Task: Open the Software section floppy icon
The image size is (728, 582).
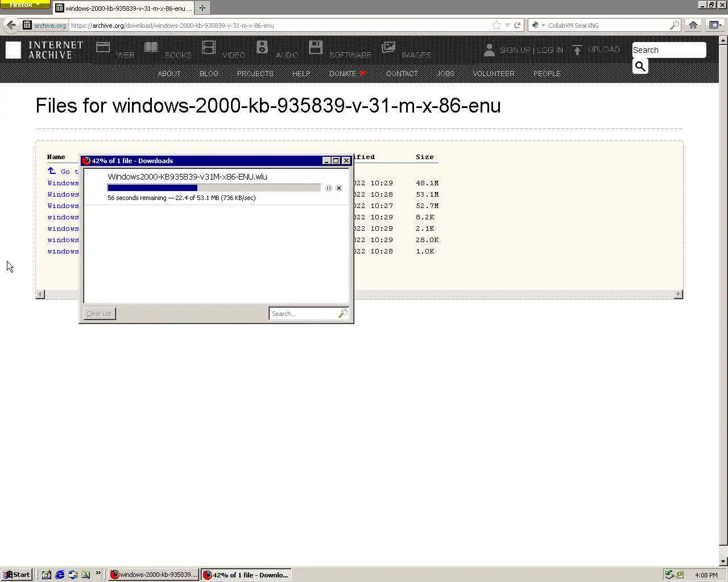Action: click(316, 47)
